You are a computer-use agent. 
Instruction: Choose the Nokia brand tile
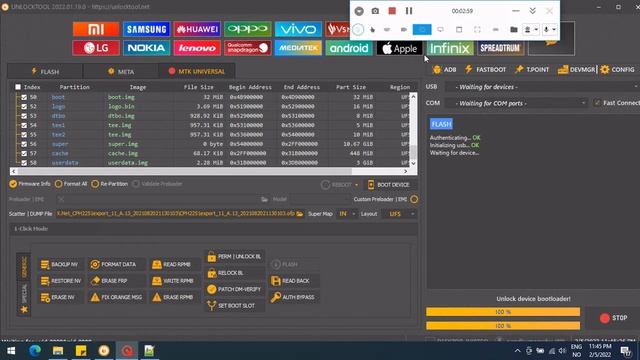(146, 48)
